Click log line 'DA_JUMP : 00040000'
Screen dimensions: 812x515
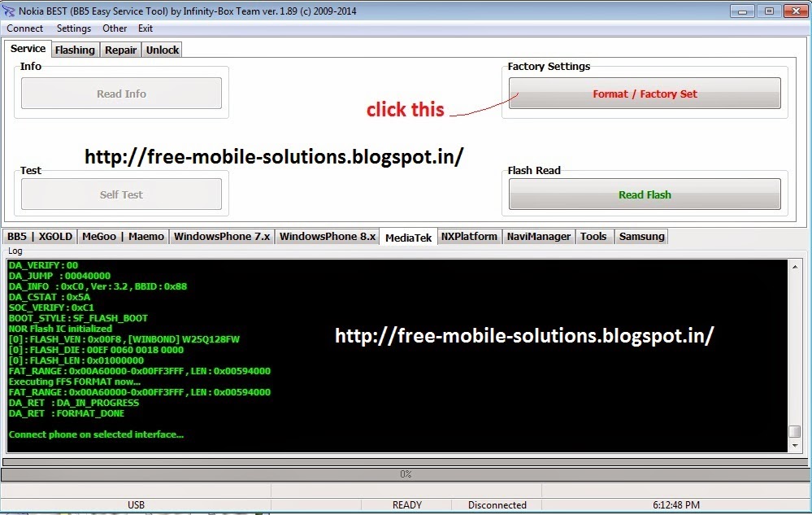(59, 276)
